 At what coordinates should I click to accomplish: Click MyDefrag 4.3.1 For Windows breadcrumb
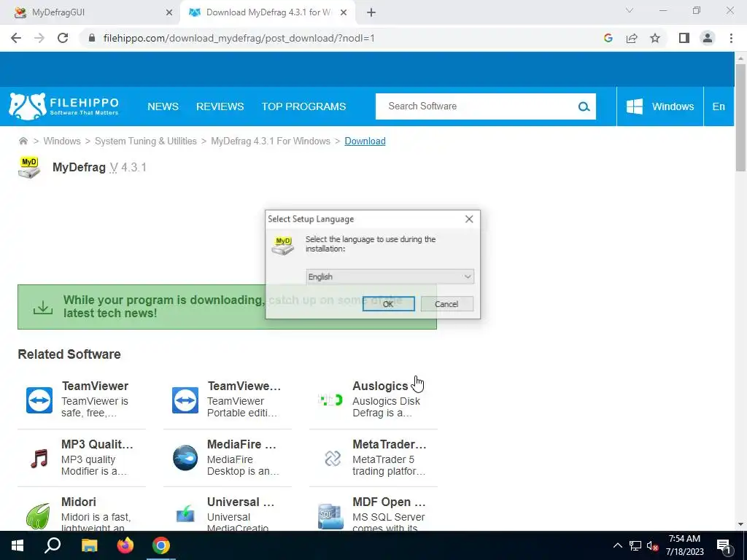pos(271,141)
